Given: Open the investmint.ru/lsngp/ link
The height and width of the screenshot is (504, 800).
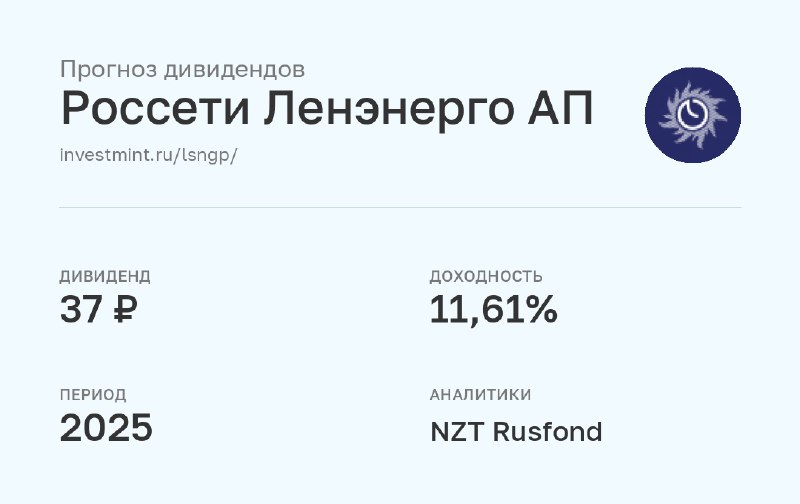Looking at the screenshot, I should click(x=147, y=157).
